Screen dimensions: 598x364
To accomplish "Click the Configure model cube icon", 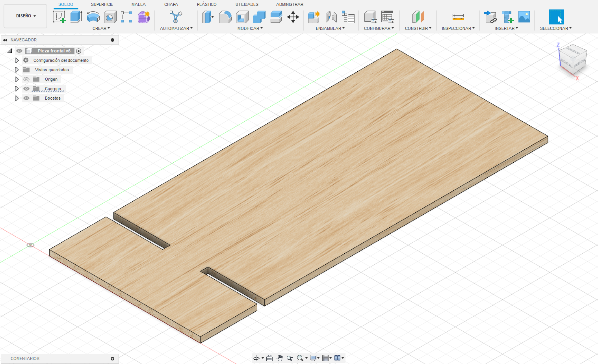I will pyautogui.click(x=370, y=17).
